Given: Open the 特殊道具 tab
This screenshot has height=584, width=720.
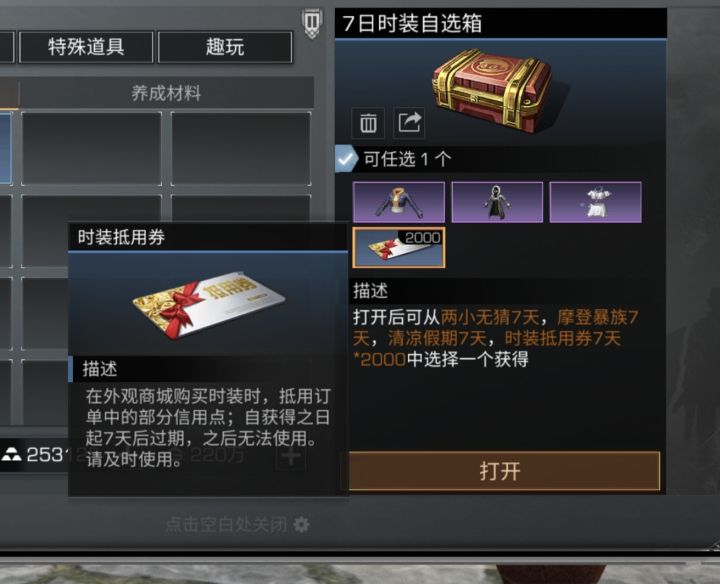Looking at the screenshot, I should point(86,47).
